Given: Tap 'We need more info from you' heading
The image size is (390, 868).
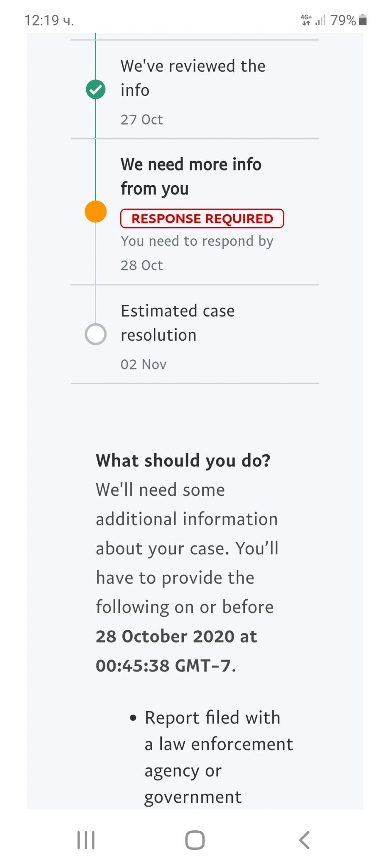Looking at the screenshot, I should (x=191, y=176).
